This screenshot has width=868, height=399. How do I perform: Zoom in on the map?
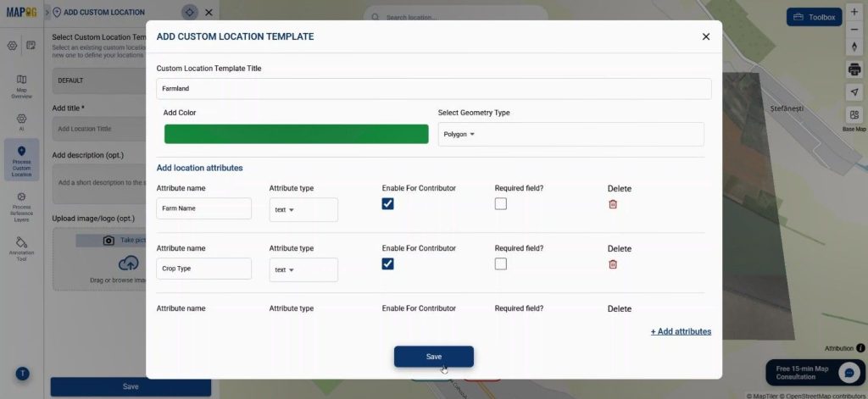click(854, 12)
